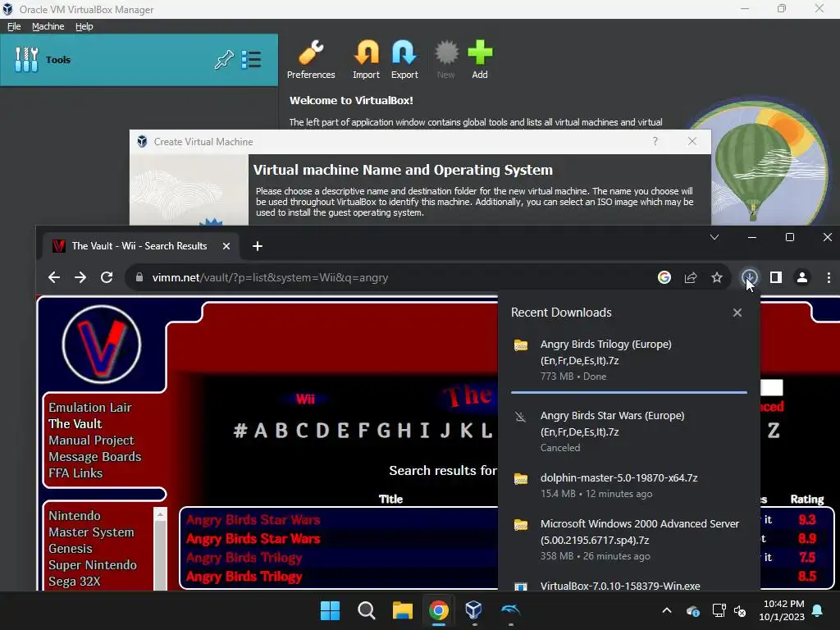Go forward in Chrome browser
The width and height of the screenshot is (840, 630).
pos(80,277)
